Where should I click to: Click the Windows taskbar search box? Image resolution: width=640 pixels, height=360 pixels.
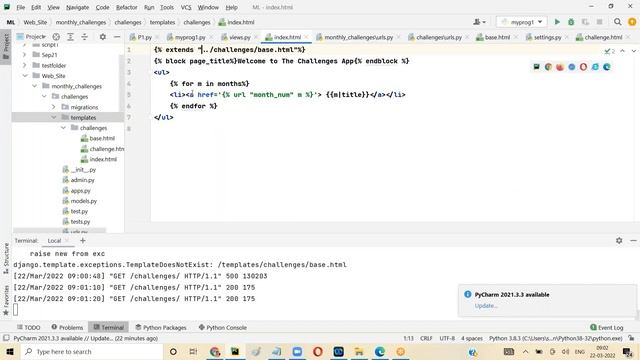tap(91, 351)
